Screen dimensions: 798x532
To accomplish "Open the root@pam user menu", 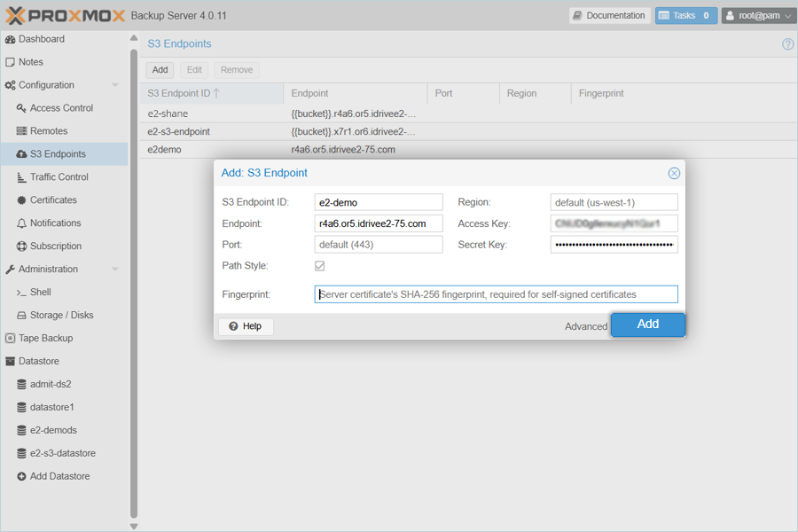I will pyautogui.click(x=758, y=15).
